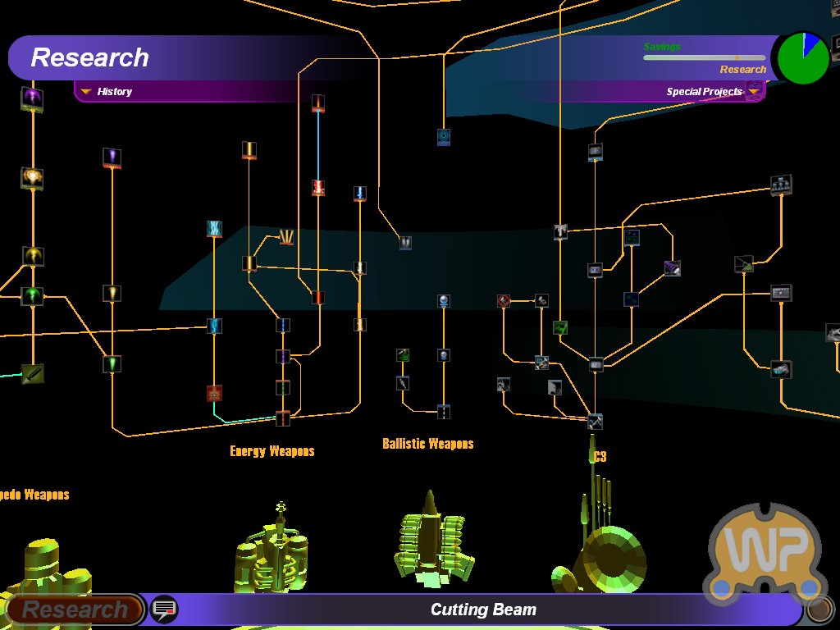Select the cyan lightning tech node

(x=214, y=229)
